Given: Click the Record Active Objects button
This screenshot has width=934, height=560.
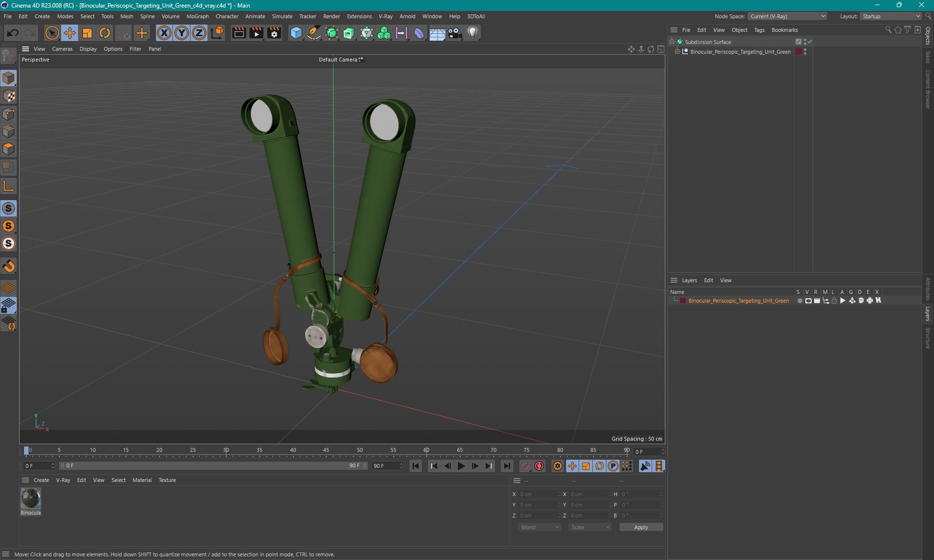Looking at the screenshot, I should click(x=526, y=466).
